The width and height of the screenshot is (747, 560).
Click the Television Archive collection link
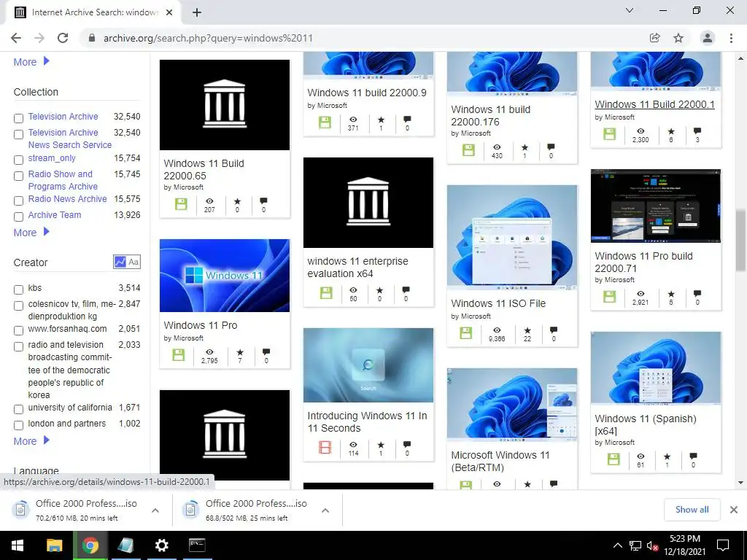(x=63, y=116)
